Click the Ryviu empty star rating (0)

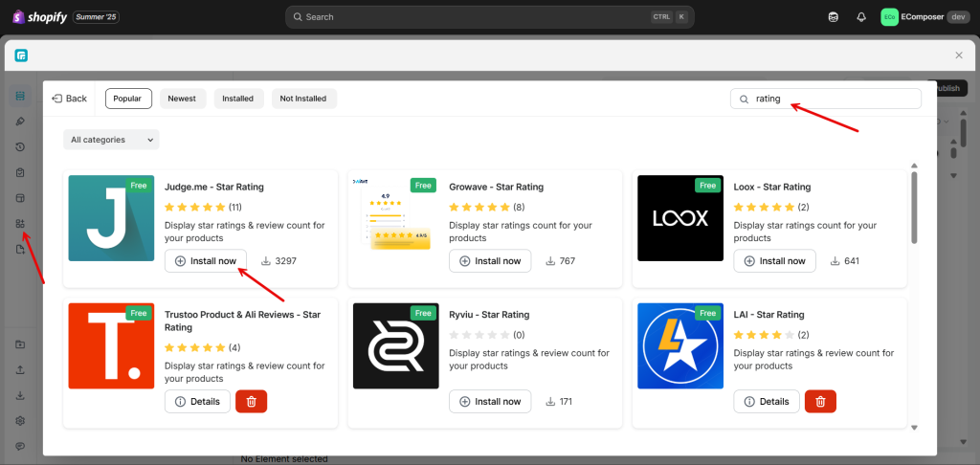(487, 334)
